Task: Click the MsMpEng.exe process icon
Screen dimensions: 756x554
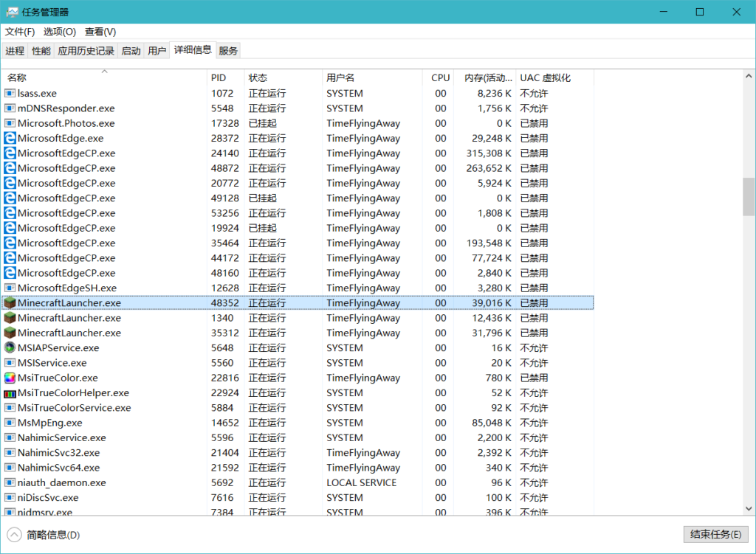Action: pos(10,423)
